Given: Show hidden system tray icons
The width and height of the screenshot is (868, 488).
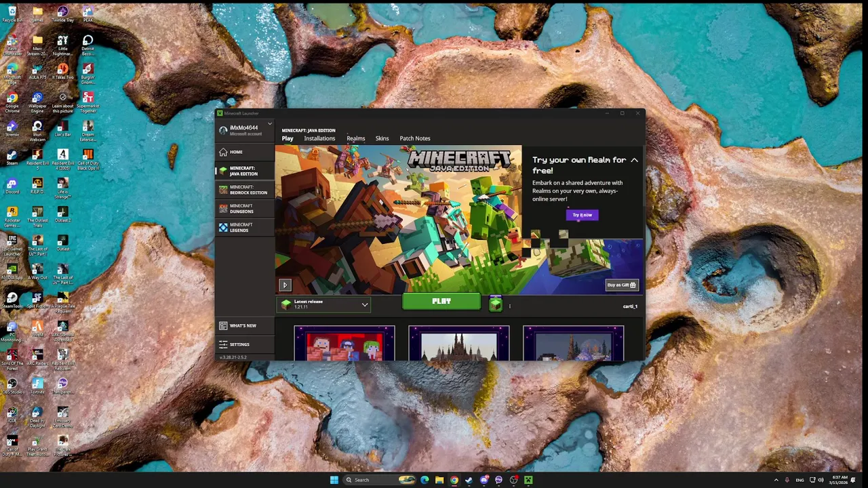Looking at the screenshot, I should pyautogui.click(x=776, y=480).
